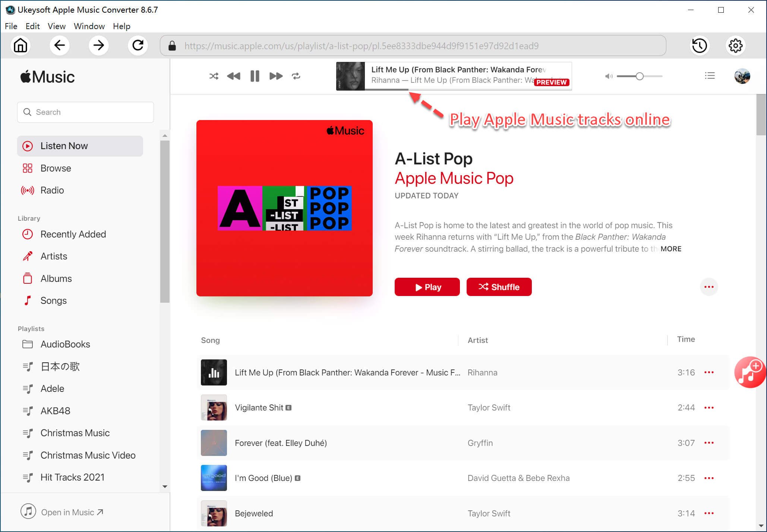Screen dimensions: 767x532
Task: Open the three-dot menu for Rihanna track
Action: coord(709,372)
